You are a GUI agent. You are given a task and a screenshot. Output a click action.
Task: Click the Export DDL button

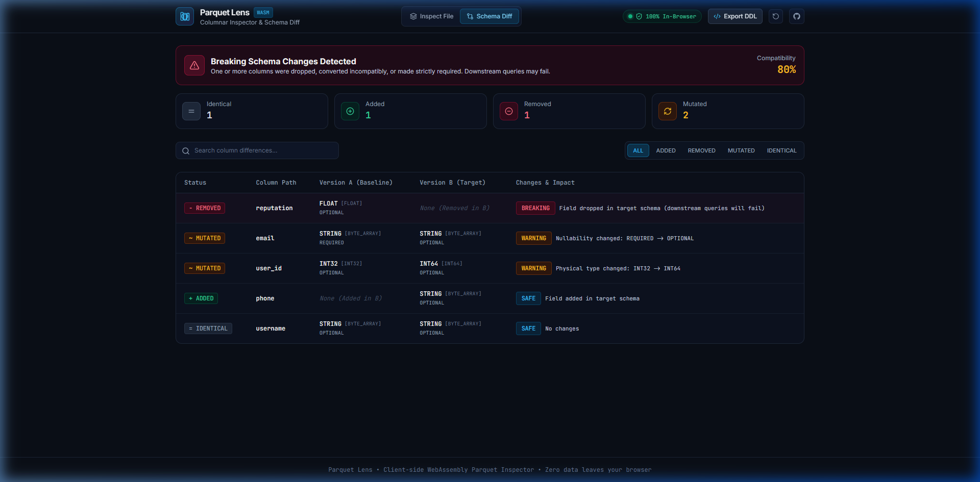tap(735, 16)
